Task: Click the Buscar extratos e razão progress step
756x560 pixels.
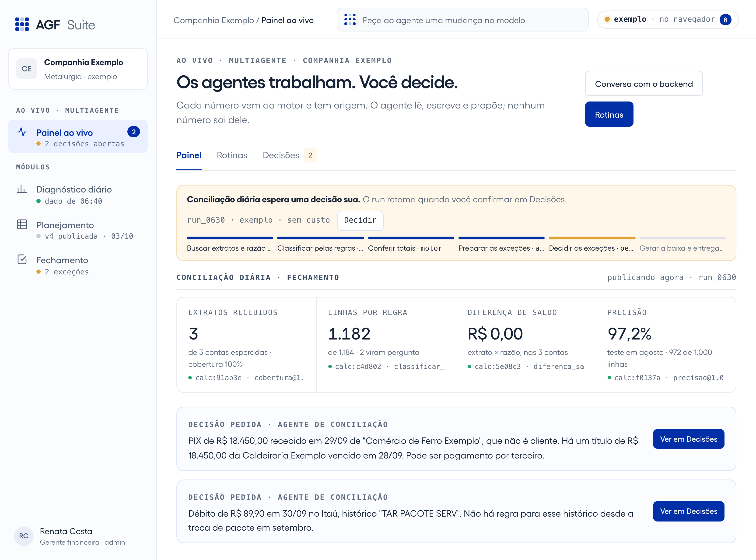Action: pyautogui.click(x=230, y=244)
